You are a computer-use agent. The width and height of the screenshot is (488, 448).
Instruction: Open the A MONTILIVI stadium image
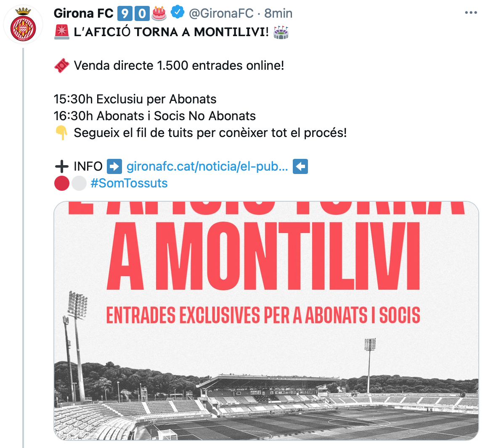[x=266, y=321]
